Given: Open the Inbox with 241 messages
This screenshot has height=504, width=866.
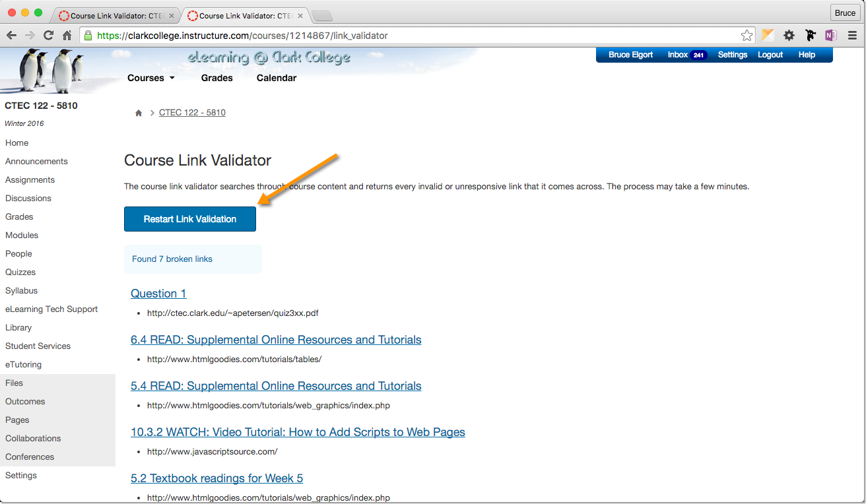Looking at the screenshot, I should tap(686, 55).
